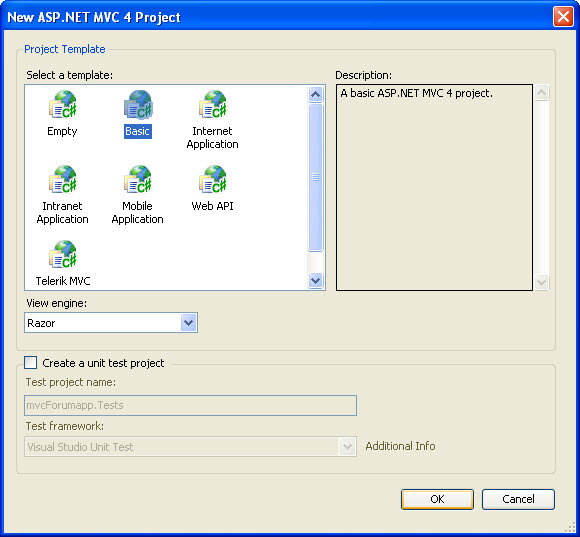Click template list scroll down arrow
Screen dimensions: 580x537
coord(316,280)
